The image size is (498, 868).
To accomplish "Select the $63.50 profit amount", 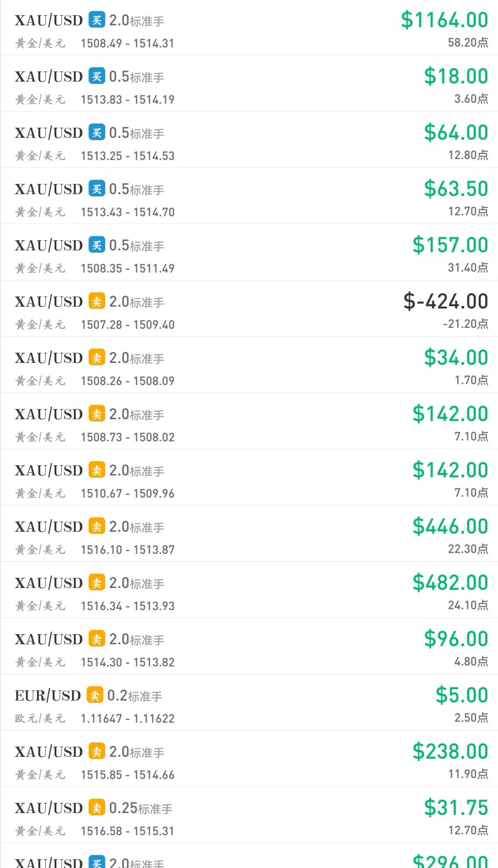I will click(456, 189).
